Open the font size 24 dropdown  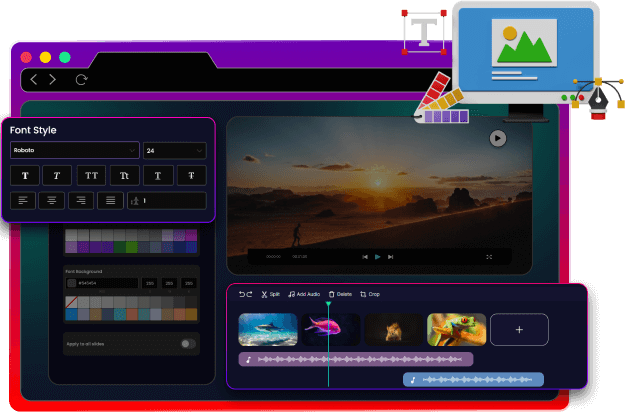174,150
